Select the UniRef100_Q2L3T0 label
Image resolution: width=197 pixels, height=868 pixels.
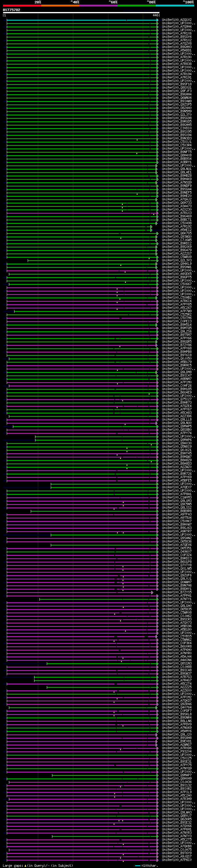click(177, 115)
